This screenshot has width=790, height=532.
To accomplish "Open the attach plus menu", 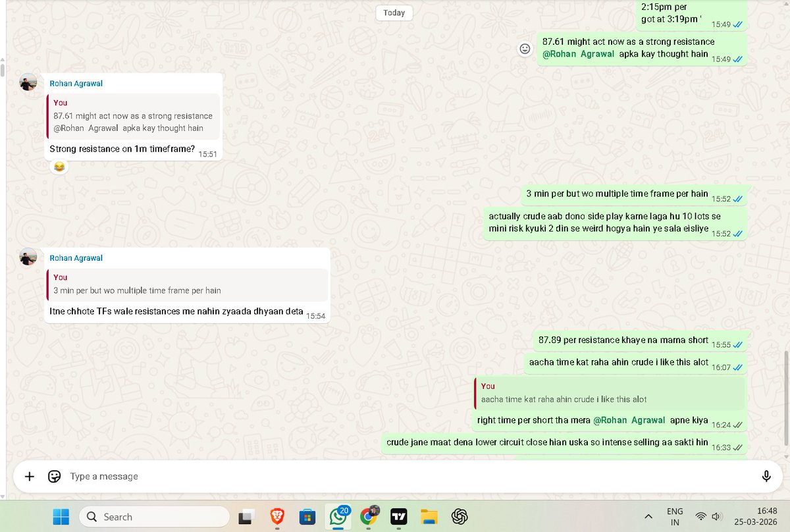I will coord(29,476).
